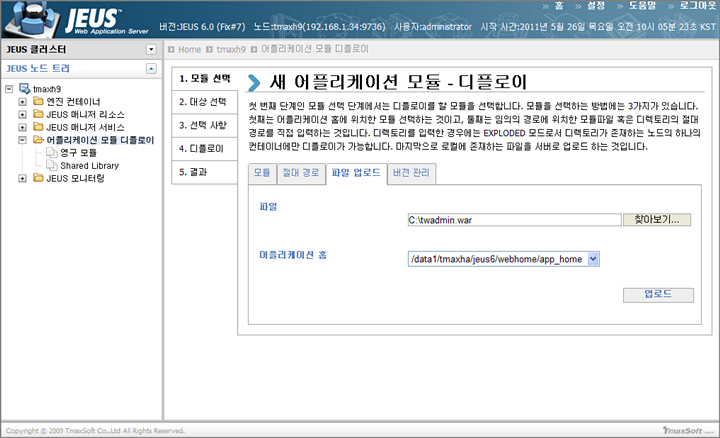Click the tmaxh9 breadcrumb link

click(x=231, y=49)
